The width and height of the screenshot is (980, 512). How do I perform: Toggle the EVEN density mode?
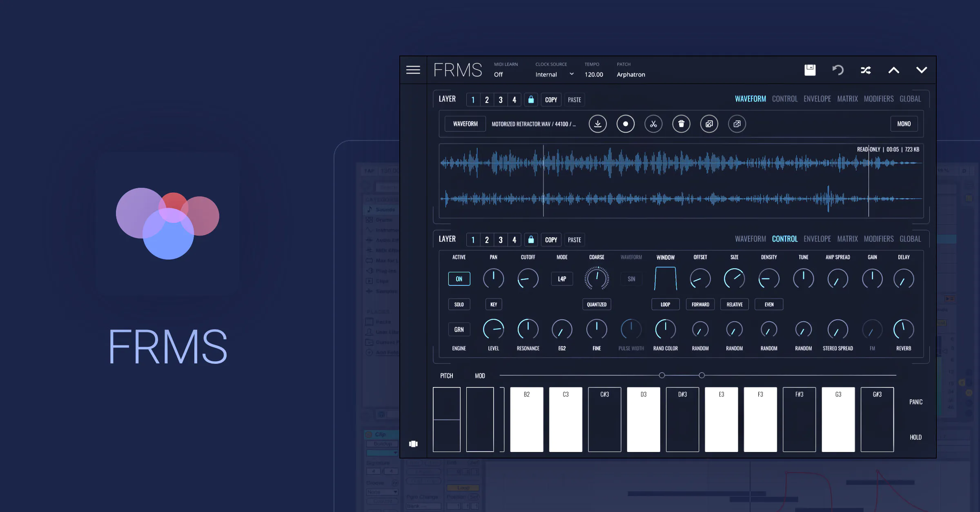coord(769,305)
